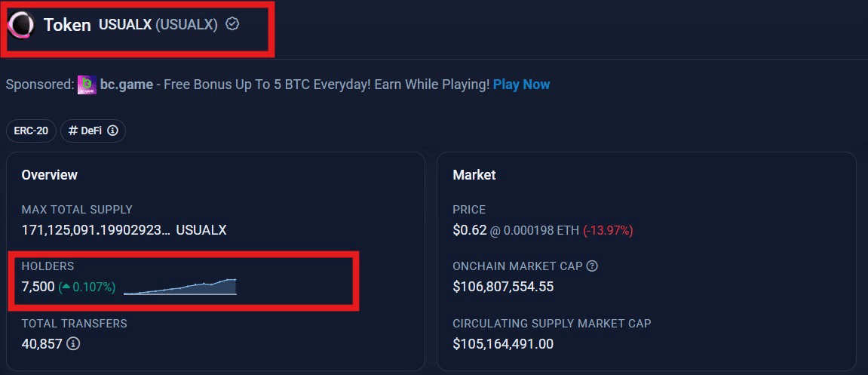Screen dimensions: 868x375
Task: Click the Onchain Market Cap help icon
Action: click(x=592, y=266)
